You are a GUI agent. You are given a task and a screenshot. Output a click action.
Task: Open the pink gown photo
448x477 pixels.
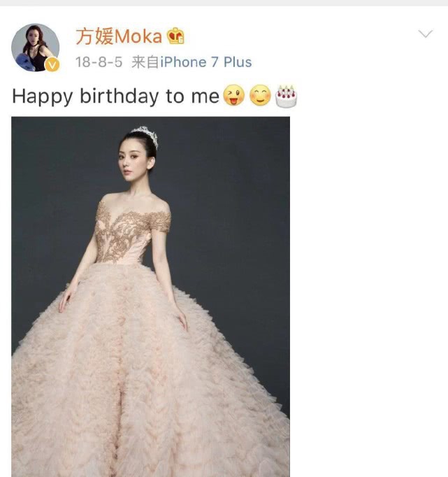150,297
